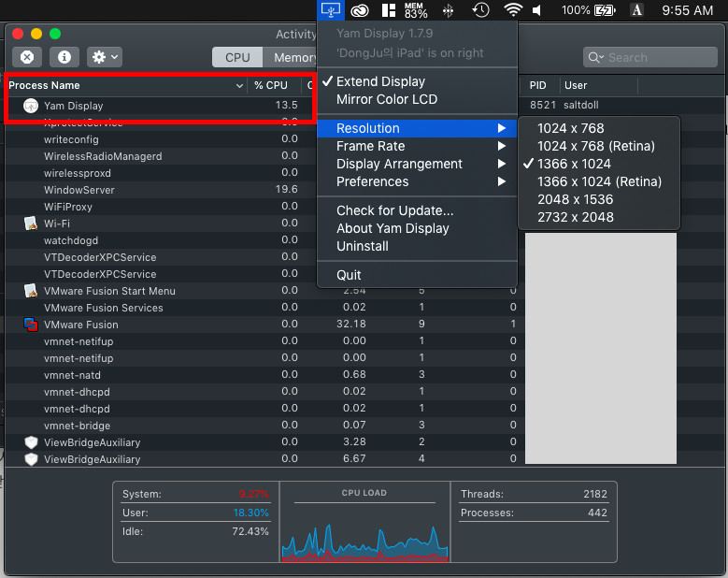Click the saltdoll user cell
This screenshot has width=728, height=578.
[581, 105]
